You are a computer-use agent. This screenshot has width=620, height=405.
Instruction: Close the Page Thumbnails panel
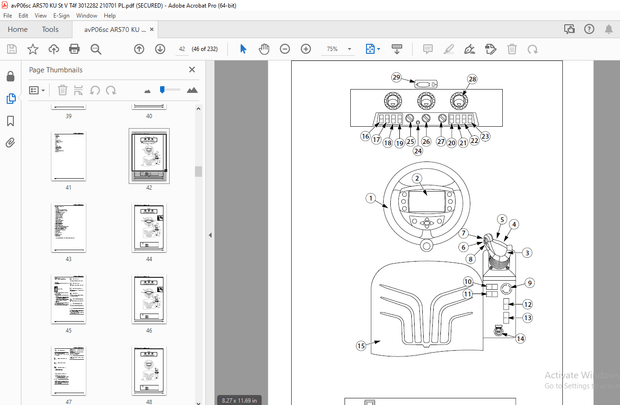[192, 70]
